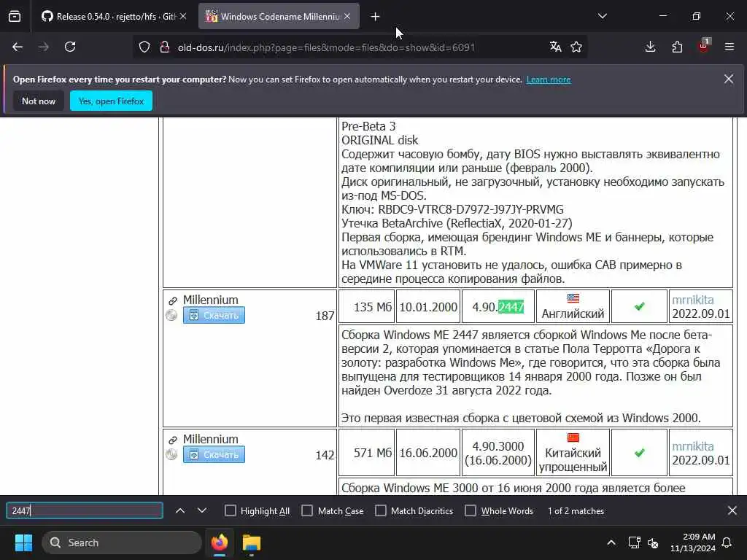The image size is (747, 560).
Task: Toggle Match Diacritics checkbox
Action: coord(381,510)
